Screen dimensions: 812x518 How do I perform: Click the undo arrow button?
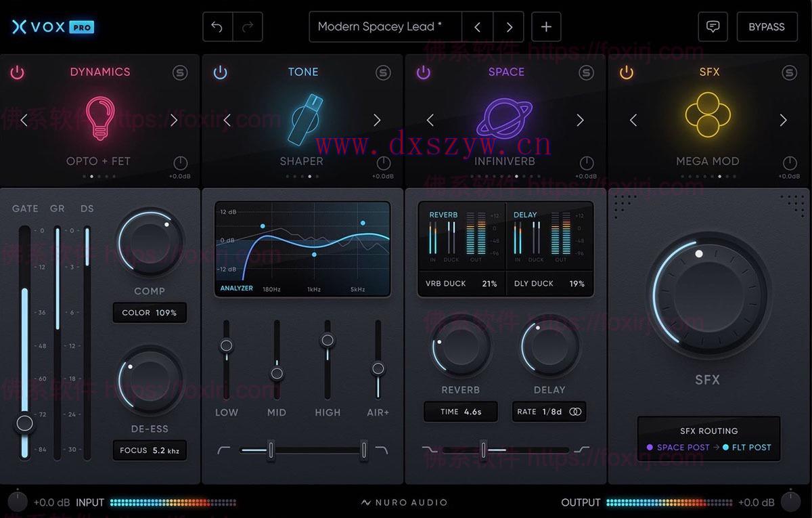coord(217,27)
